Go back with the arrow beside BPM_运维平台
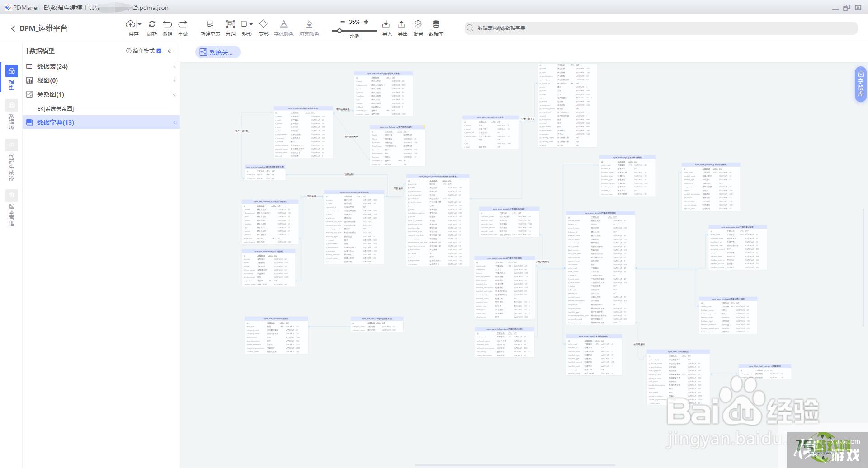Image resolution: width=868 pixels, height=468 pixels. [13, 28]
